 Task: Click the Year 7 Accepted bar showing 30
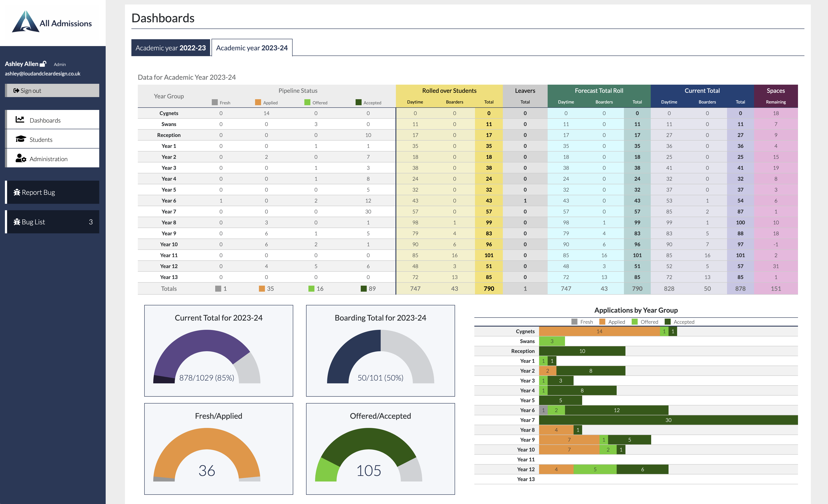click(x=668, y=420)
